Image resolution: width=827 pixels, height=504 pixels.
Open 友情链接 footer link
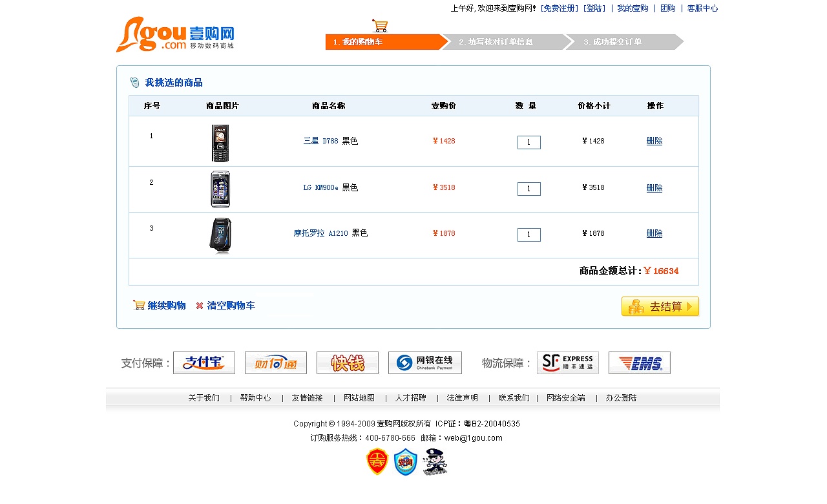click(308, 398)
